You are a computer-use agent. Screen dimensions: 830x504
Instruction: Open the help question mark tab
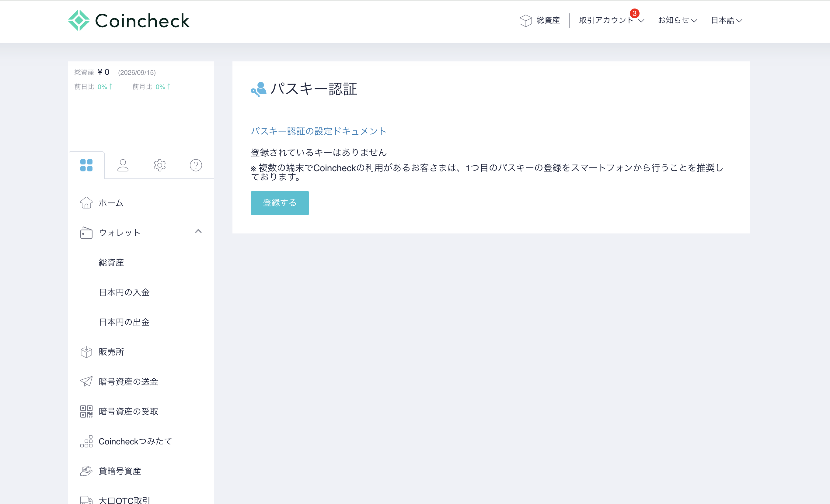[x=196, y=165]
